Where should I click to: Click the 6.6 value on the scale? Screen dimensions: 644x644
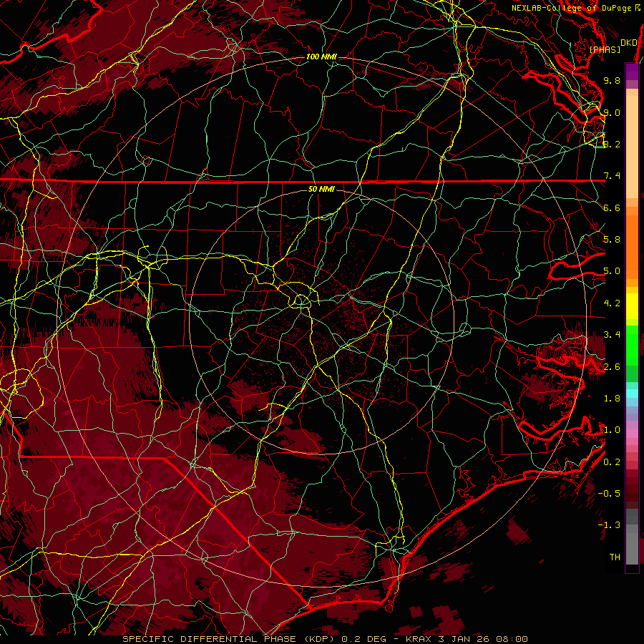(612, 208)
